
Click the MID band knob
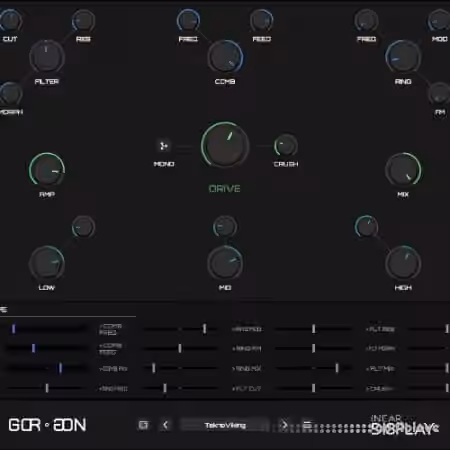coord(225,263)
